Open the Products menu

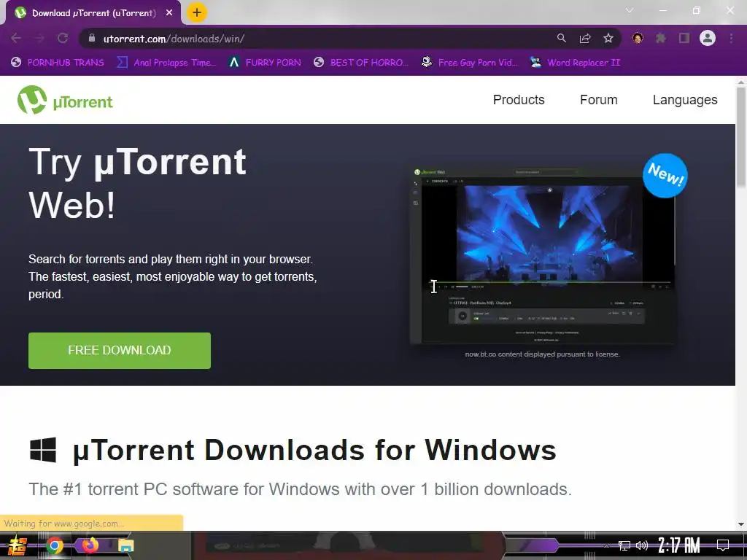tap(519, 100)
